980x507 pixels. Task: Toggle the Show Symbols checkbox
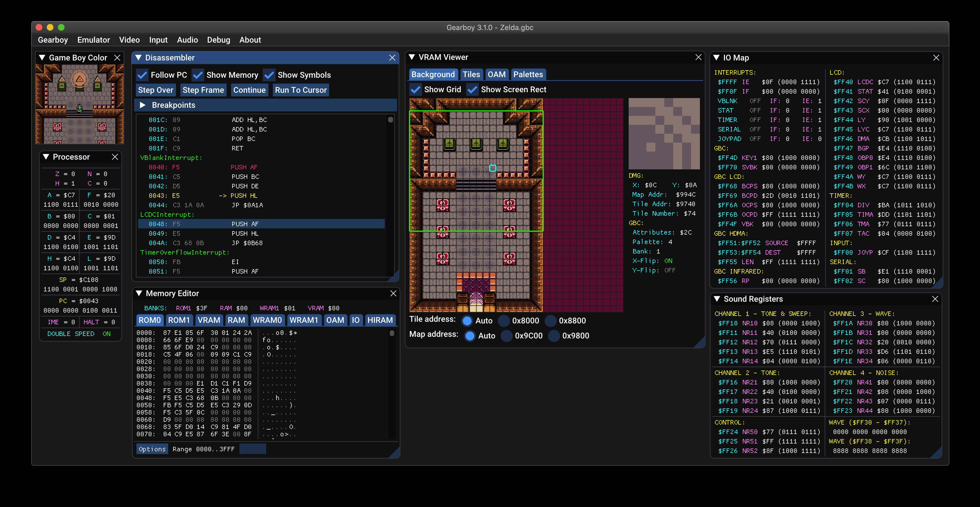[x=269, y=75]
